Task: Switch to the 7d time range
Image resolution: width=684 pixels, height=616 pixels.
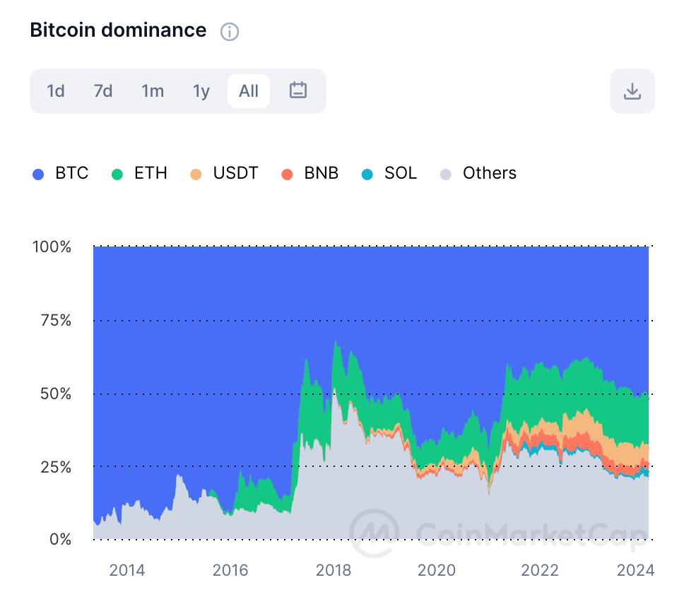Action: click(x=103, y=91)
